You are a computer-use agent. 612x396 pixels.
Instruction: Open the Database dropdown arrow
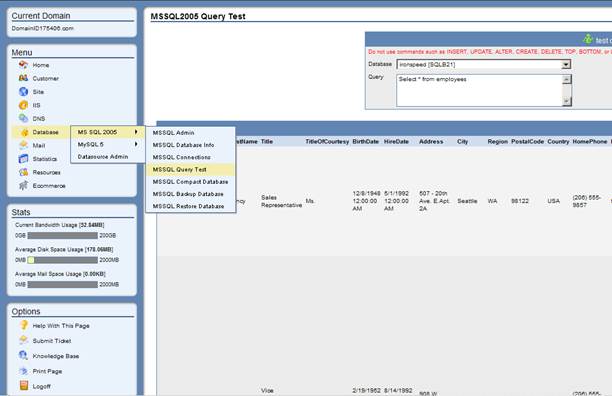click(x=566, y=64)
